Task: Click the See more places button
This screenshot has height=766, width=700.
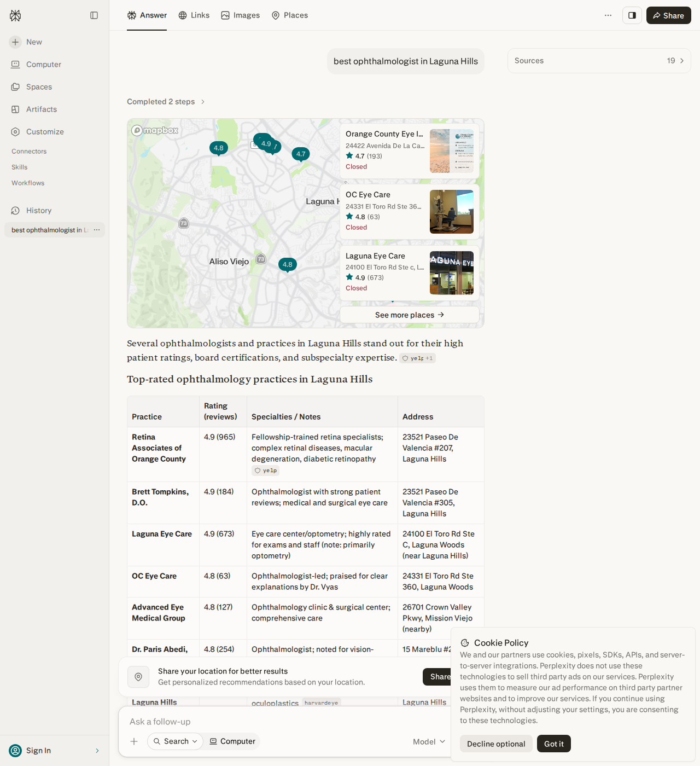Action: [410, 315]
